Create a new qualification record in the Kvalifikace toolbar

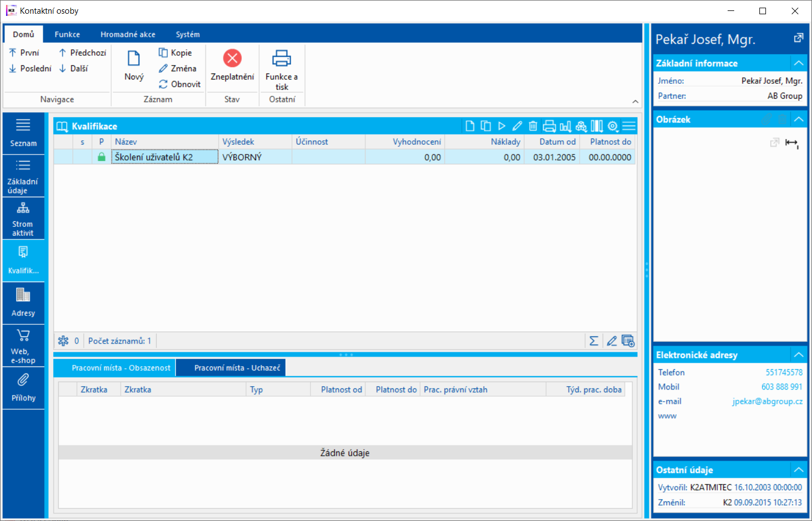click(470, 126)
